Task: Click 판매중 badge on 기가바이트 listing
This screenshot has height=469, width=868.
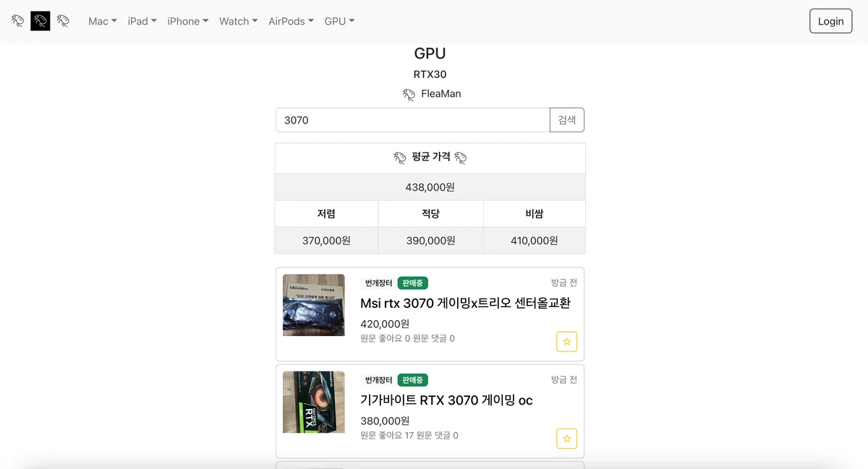Action: point(413,379)
